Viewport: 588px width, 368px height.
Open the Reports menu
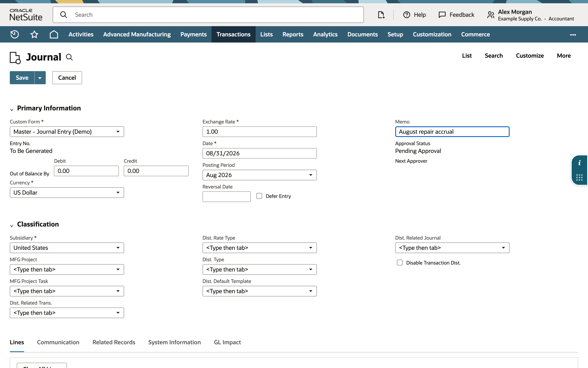point(293,34)
